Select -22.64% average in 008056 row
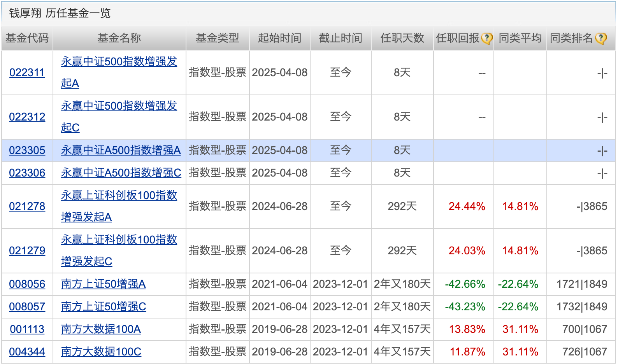 click(x=518, y=284)
